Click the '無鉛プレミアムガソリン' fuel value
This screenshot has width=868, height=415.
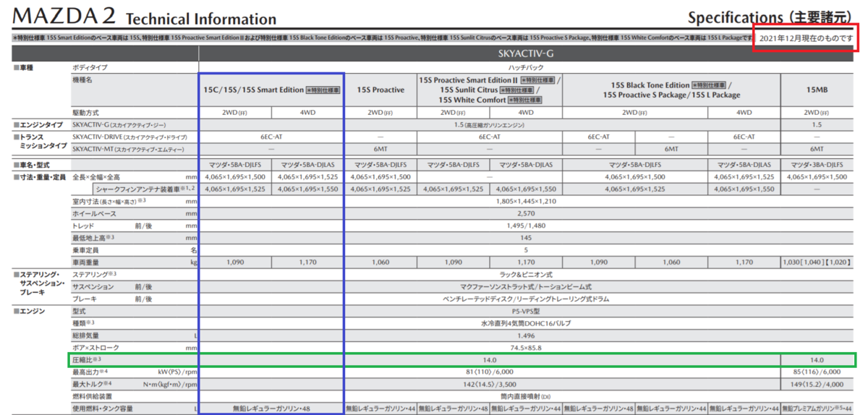click(809, 408)
